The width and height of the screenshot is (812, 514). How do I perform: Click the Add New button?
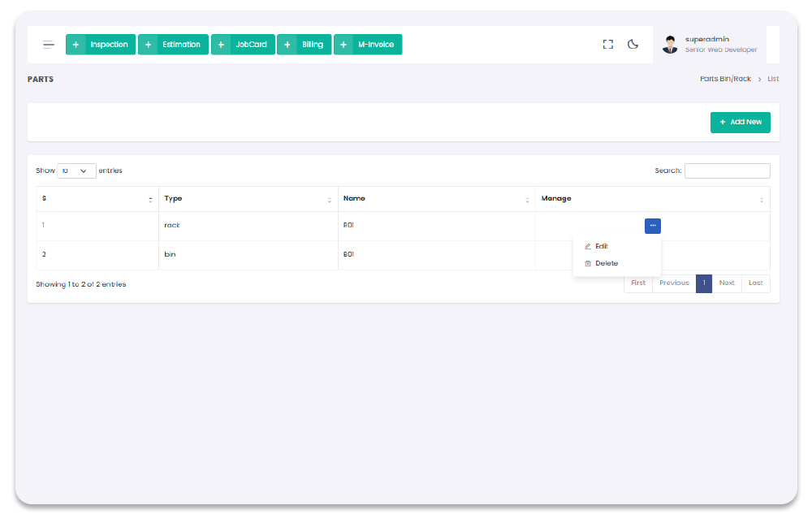740,122
